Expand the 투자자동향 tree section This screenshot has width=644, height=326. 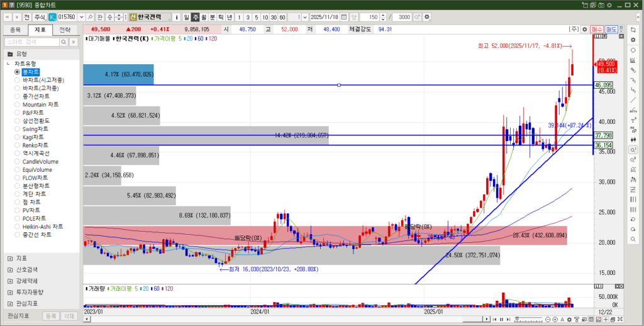pyautogui.click(x=9, y=292)
